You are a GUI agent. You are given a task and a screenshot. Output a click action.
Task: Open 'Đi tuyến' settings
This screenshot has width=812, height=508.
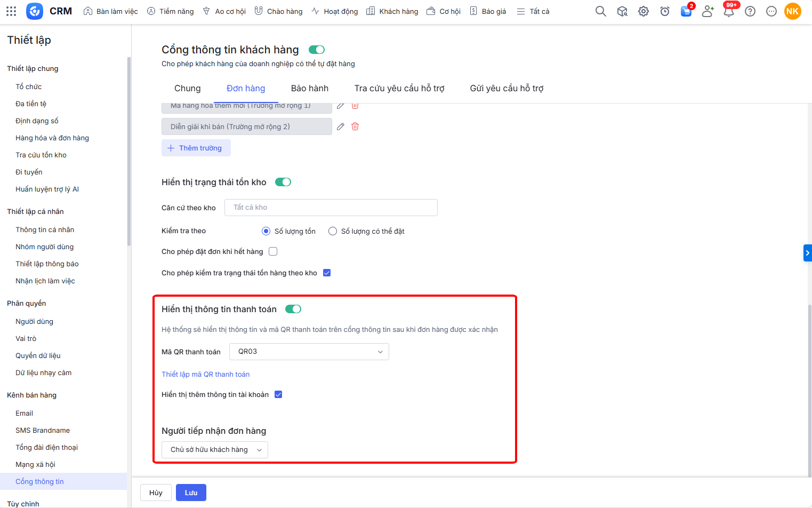click(x=29, y=172)
